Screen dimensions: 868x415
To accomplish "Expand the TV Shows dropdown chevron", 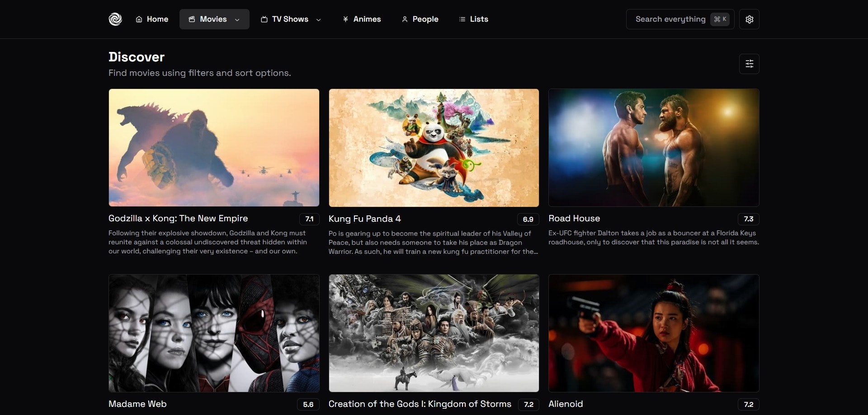I will pyautogui.click(x=319, y=20).
